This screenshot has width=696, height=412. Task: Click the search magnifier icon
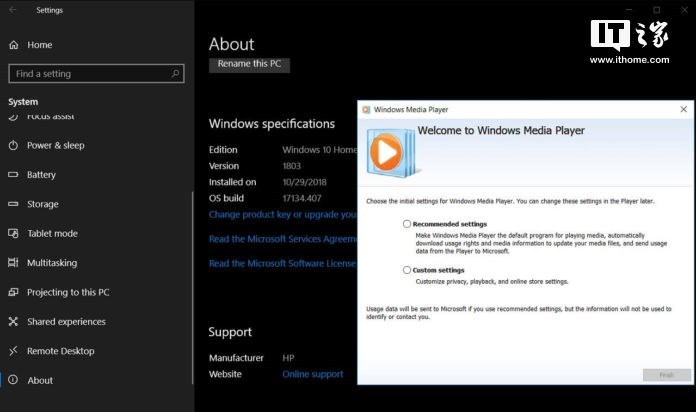[175, 73]
